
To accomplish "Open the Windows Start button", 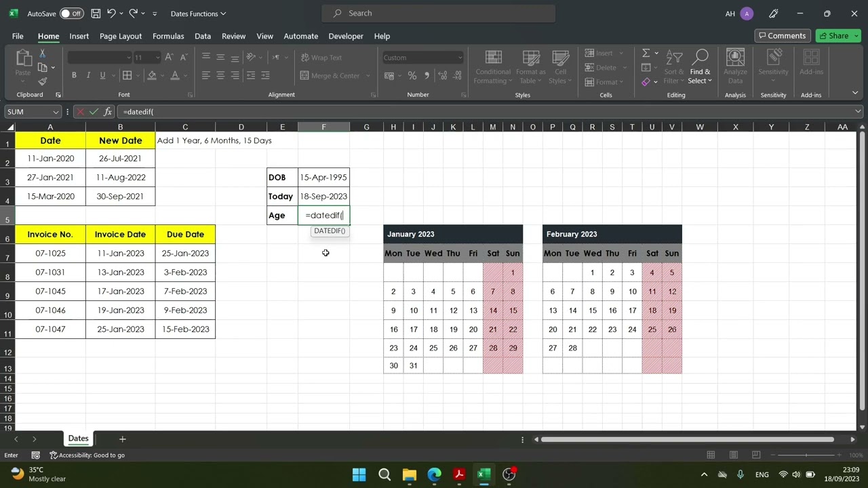I will [359, 474].
